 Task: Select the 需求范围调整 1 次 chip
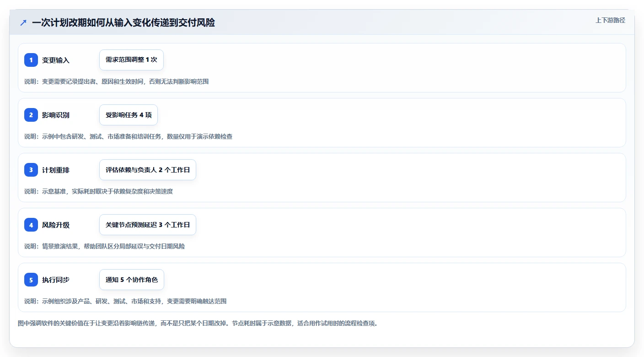[131, 60]
